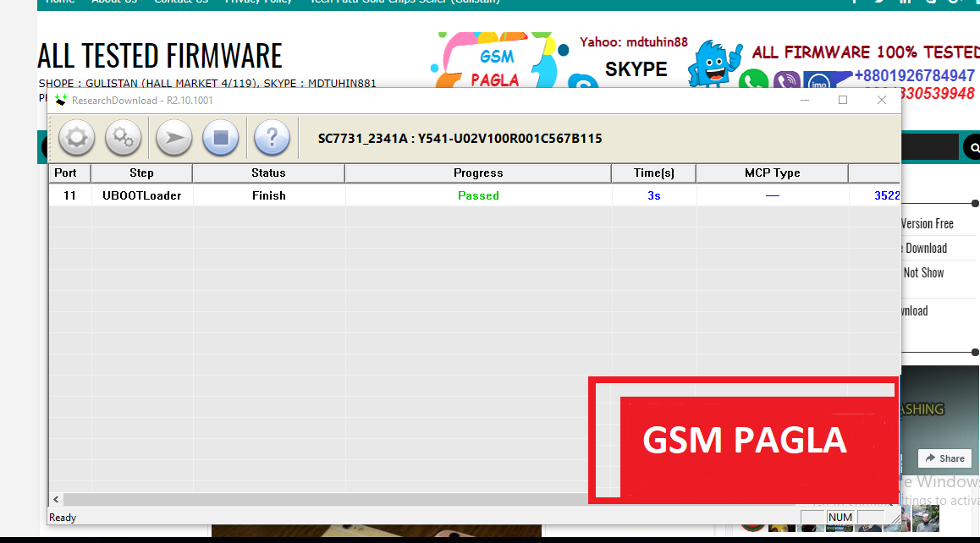This screenshot has height=543, width=980.
Task: Click the green 'Passed' progress cell
Action: (x=478, y=195)
